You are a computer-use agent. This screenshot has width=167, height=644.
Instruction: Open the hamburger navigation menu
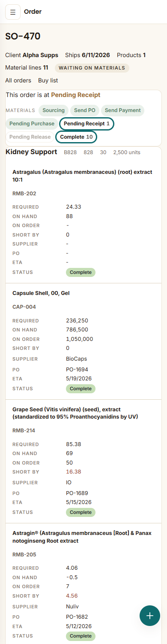[x=13, y=12]
